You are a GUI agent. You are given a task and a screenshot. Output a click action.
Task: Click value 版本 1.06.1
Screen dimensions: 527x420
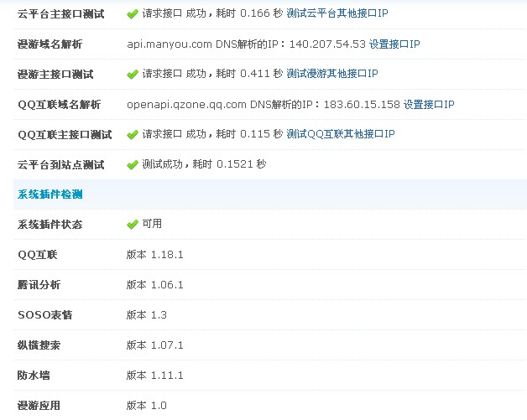tap(155, 285)
